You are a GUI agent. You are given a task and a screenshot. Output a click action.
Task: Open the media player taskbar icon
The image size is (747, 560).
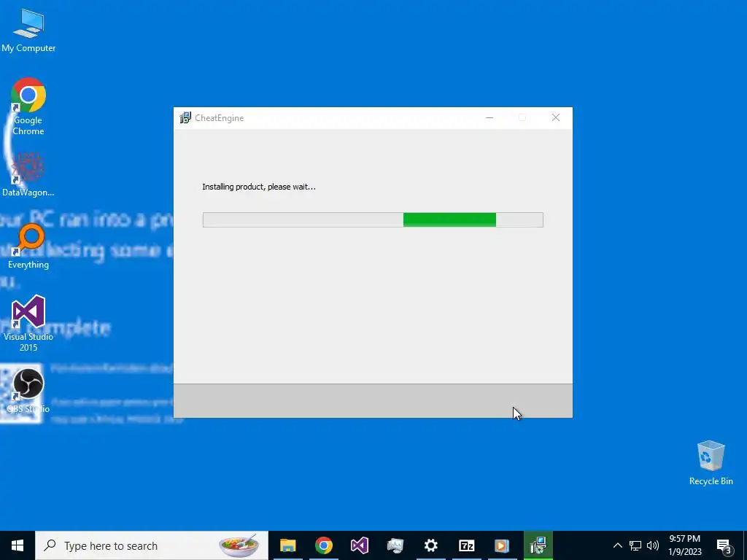click(x=502, y=545)
